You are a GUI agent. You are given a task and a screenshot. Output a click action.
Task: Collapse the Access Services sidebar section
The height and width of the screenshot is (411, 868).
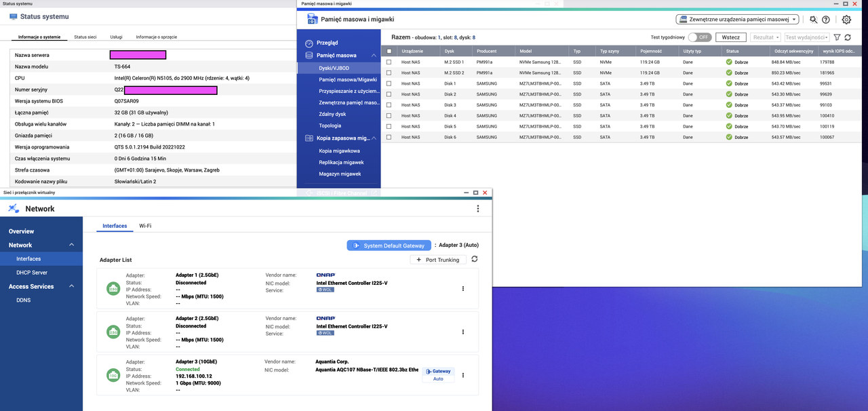[72, 286]
